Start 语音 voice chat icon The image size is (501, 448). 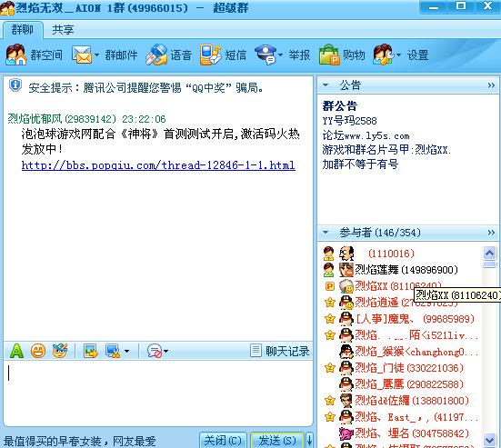pos(156,55)
